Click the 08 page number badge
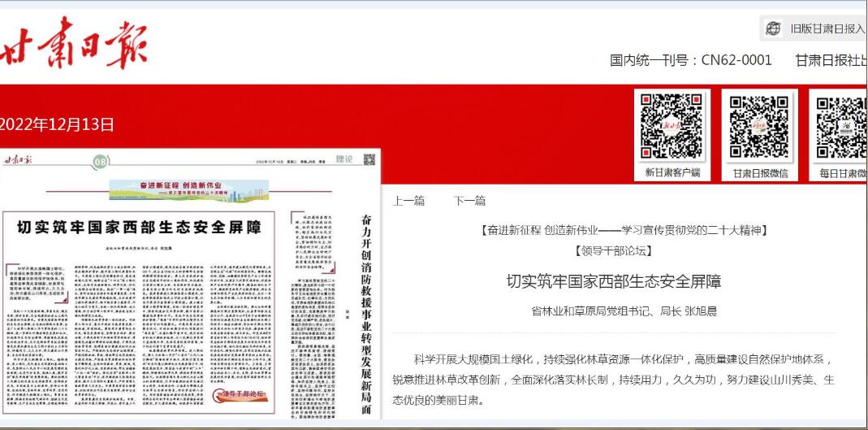 click(x=100, y=162)
